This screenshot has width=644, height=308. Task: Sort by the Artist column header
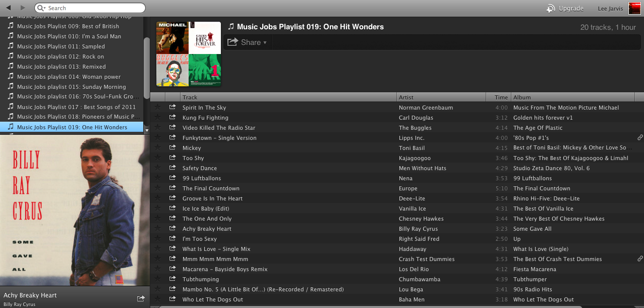[x=441, y=97]
